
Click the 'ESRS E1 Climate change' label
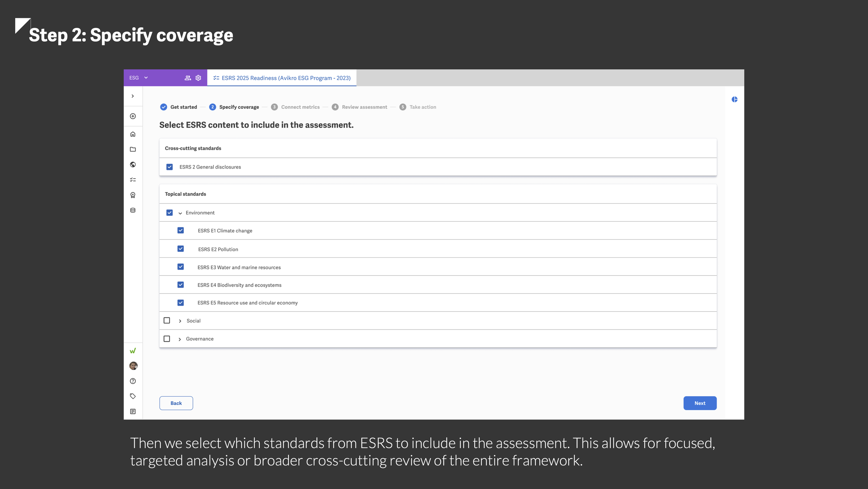225,231
